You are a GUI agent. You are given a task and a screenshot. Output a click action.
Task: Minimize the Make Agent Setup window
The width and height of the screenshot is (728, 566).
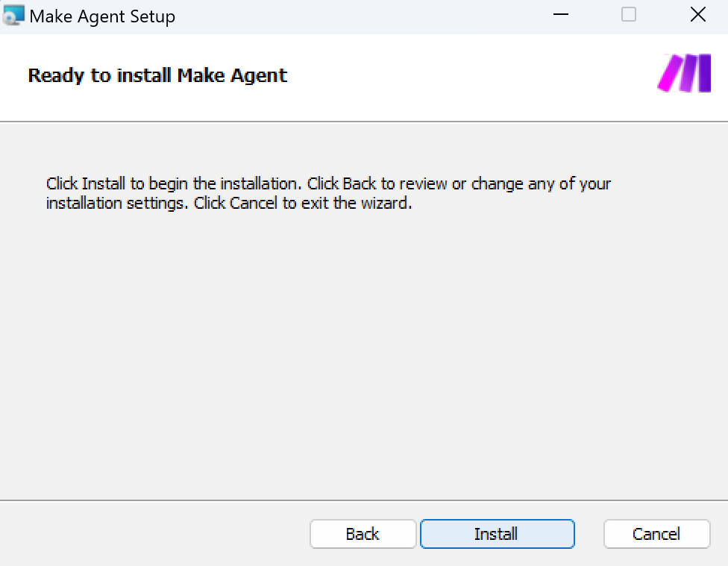click(561, 15)
